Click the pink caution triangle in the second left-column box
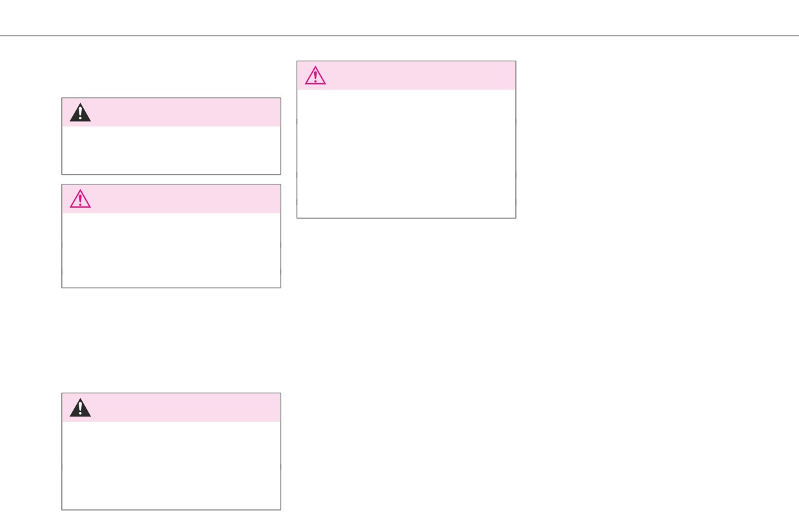799x532 pixels. tap(80, 199)
